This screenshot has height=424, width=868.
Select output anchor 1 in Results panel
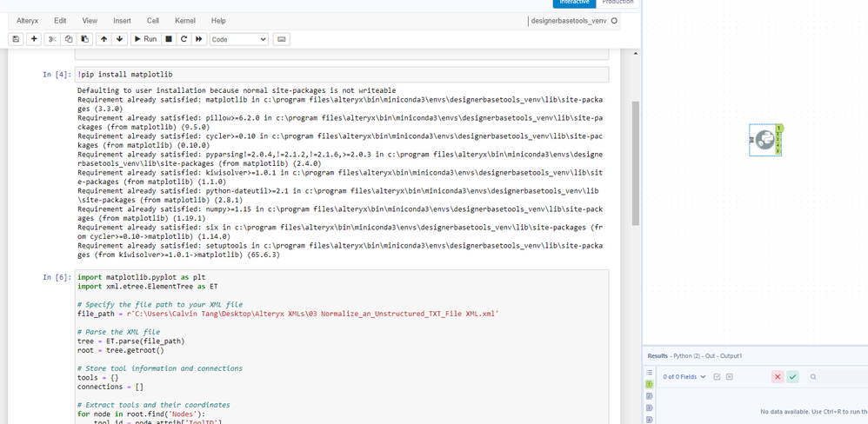click(x=650, y=384)
